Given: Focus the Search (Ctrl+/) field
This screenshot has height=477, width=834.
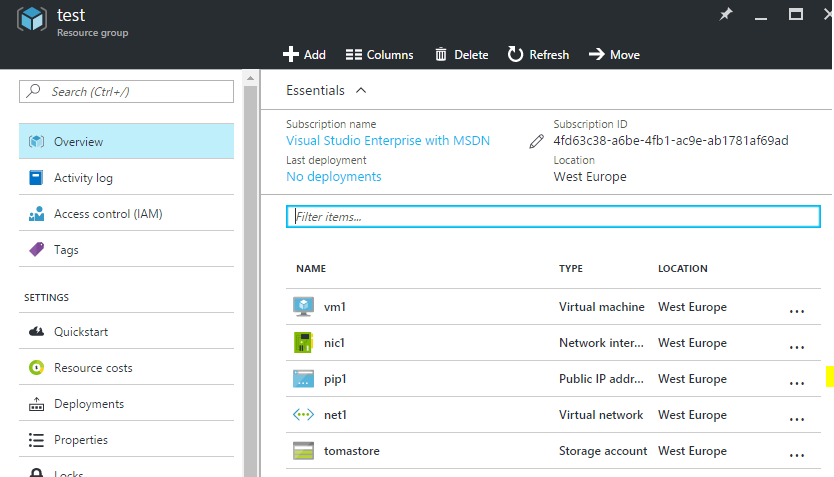Looking at the screenshot, I should 127,91.
